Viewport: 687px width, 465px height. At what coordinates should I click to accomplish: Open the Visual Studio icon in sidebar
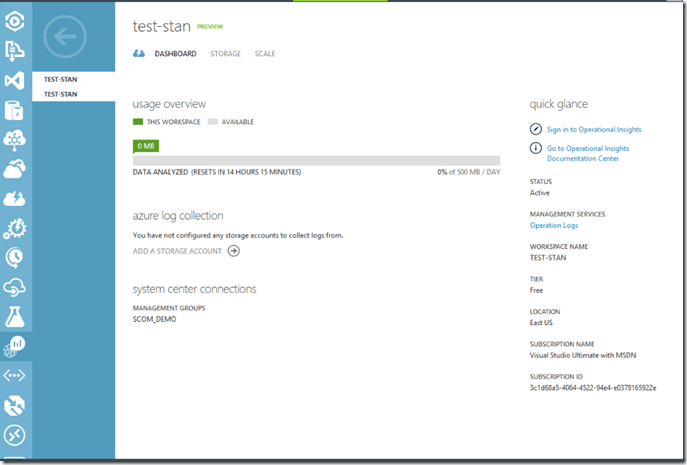[x=15, y=81]
